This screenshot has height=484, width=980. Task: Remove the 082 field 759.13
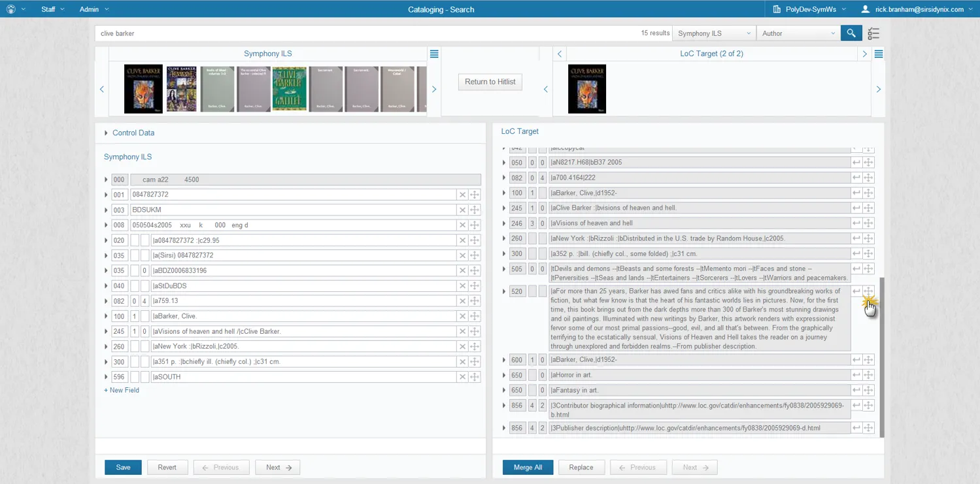tap(462, 301)
